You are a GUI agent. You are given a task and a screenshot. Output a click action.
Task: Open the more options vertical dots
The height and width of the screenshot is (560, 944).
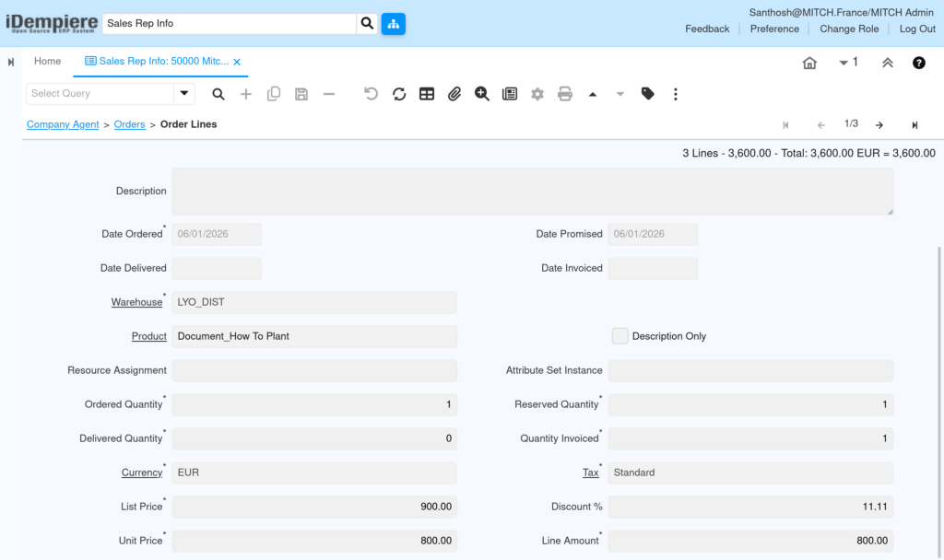[676, 94]
